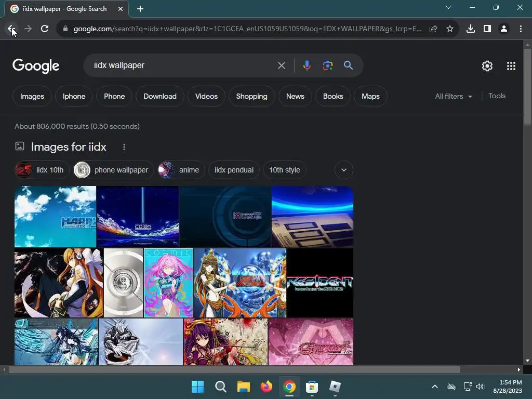Select the anime suggestion chip
This screenshot has width=532, height=399.
[181, 170]
